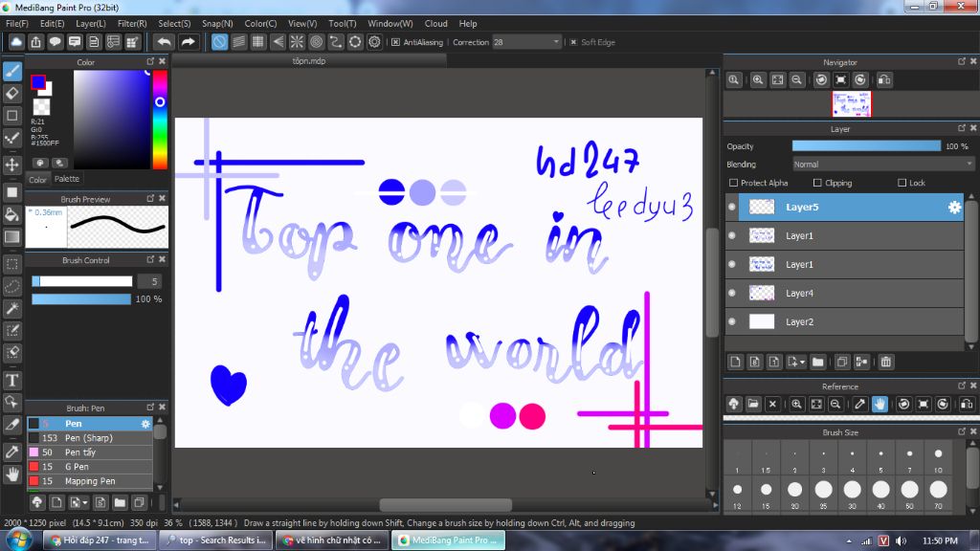Image resolution: width=980 pixels, height=551 pixels.
Task: Select the Move tool
Action: click(11, 165)
